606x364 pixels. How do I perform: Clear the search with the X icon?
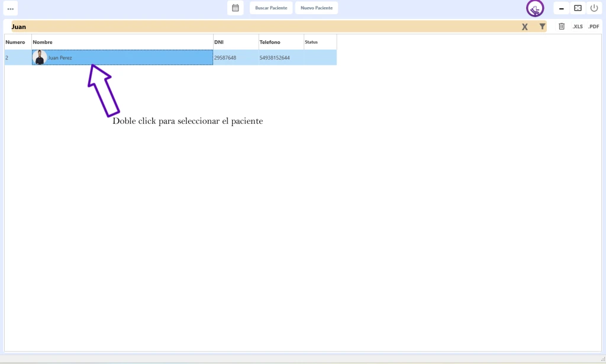(524, 27)
